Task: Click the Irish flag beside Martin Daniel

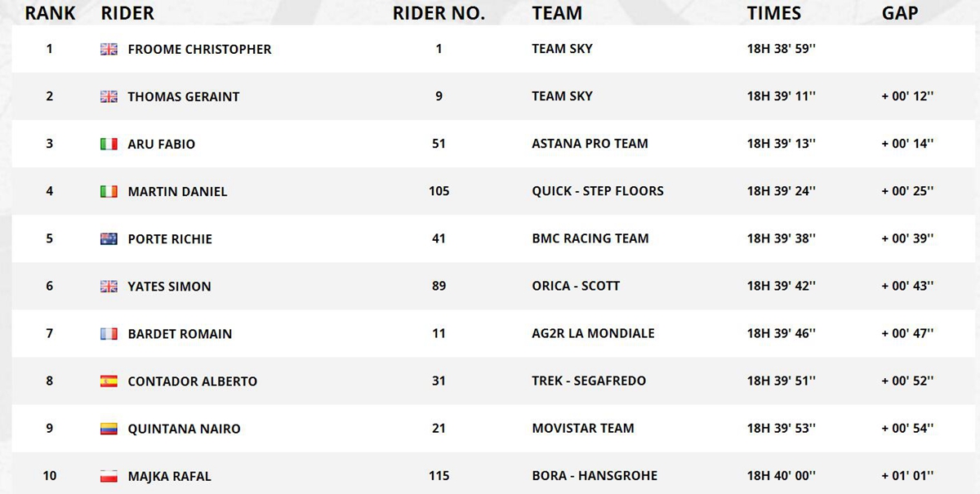Action: (109, 191)
